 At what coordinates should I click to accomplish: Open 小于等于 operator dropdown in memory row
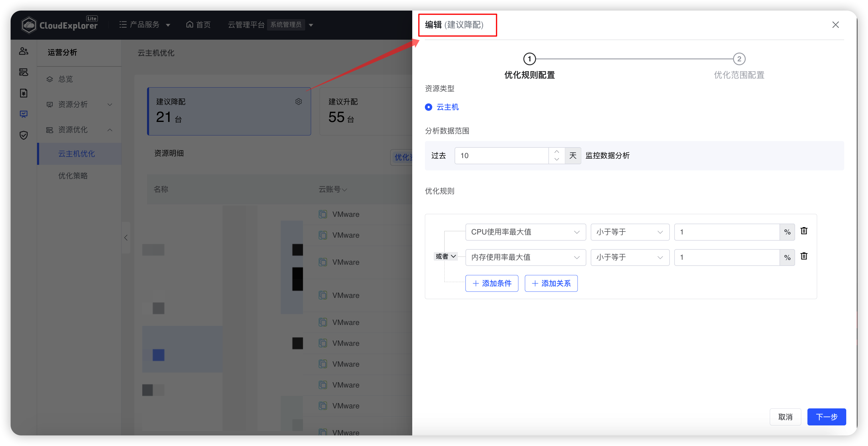click(x=630, y=257)
